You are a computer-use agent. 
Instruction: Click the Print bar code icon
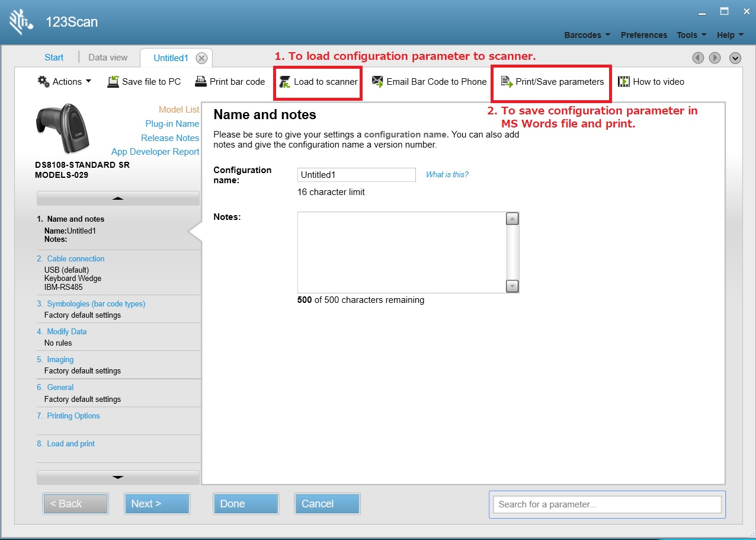coord(200,82)
